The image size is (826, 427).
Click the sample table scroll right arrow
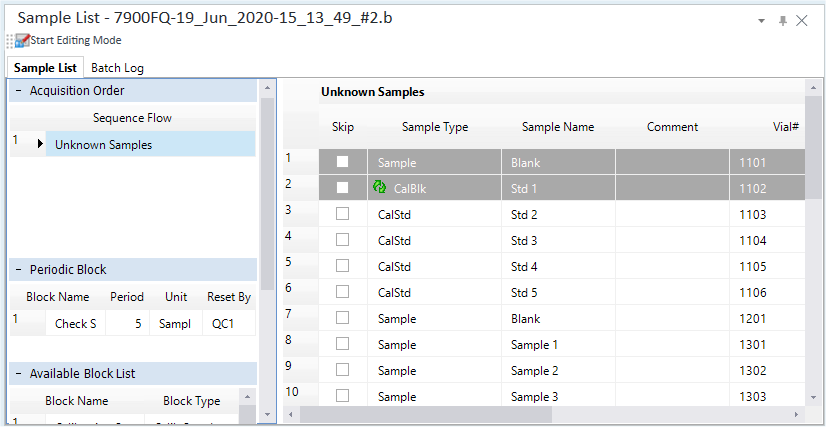[x=798, y=414]
